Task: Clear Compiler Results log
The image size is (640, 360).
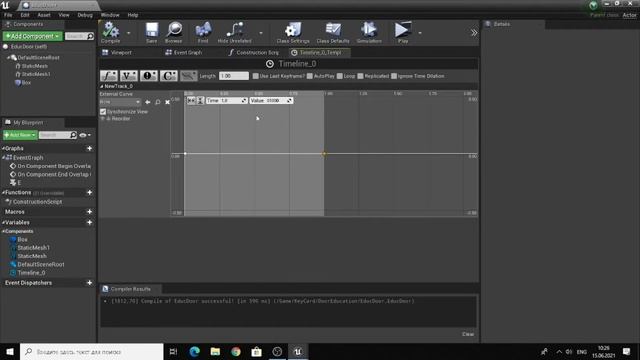Action: pos(468,334)
